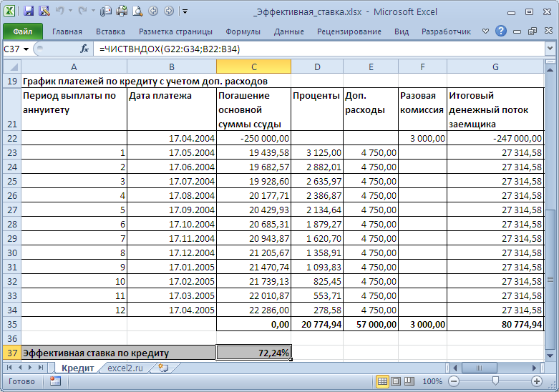Open Print Preview from quick access toolbar
The image size is (559, 392).
tap(137, 11)
